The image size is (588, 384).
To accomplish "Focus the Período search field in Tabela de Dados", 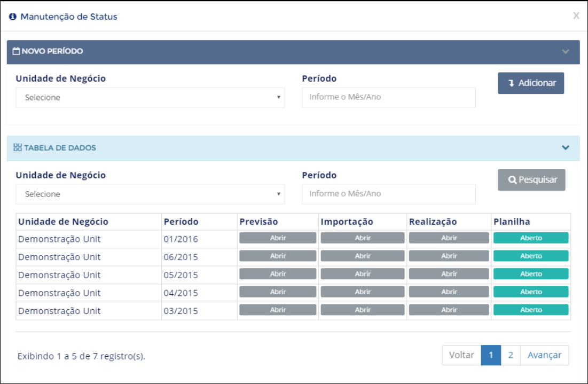I will click(388, 194).
